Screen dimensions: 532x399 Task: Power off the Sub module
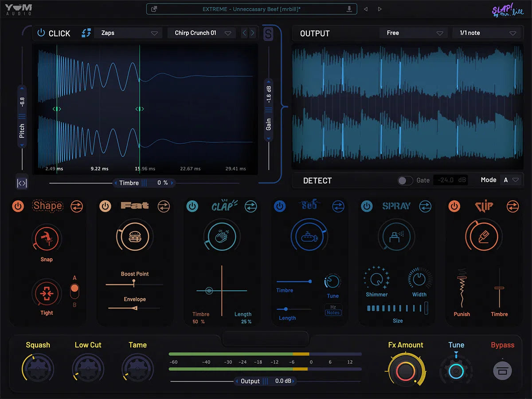pyautogui.click(x=280, y=206)
